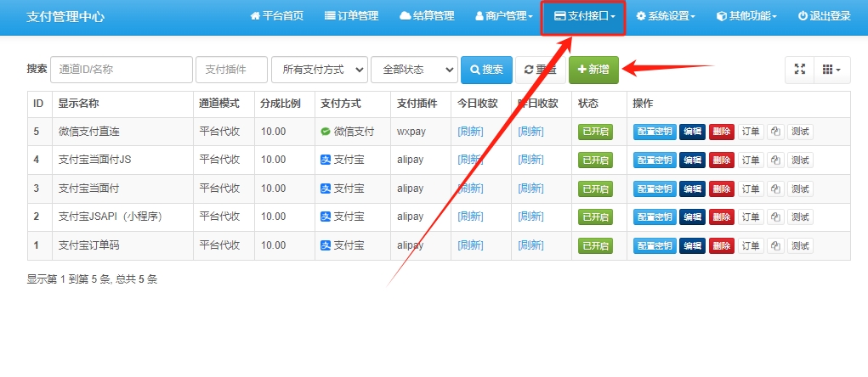Image resolution: width=868 pixels, height=377 pixels.
Task: Click copy icon in 支付宝订单码 row
Action: (775, 245)
